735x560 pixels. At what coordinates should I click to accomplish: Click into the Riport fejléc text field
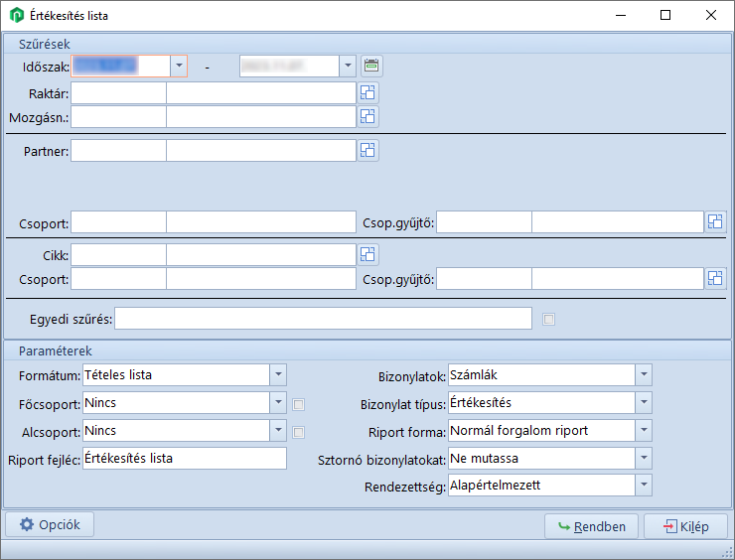click(x=185, y=459)
